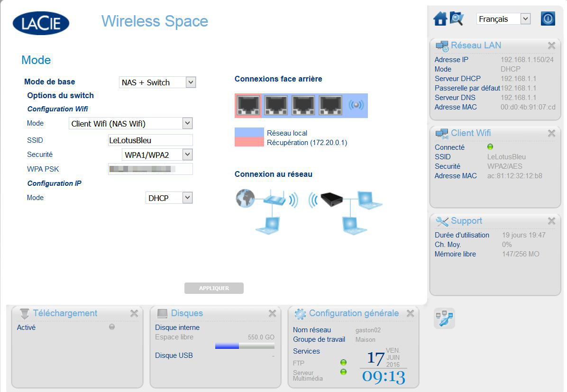The image size is (567, 392).
Task: Click the green Serveur Multimédia indicator
Action: click(x=344, y=372)
